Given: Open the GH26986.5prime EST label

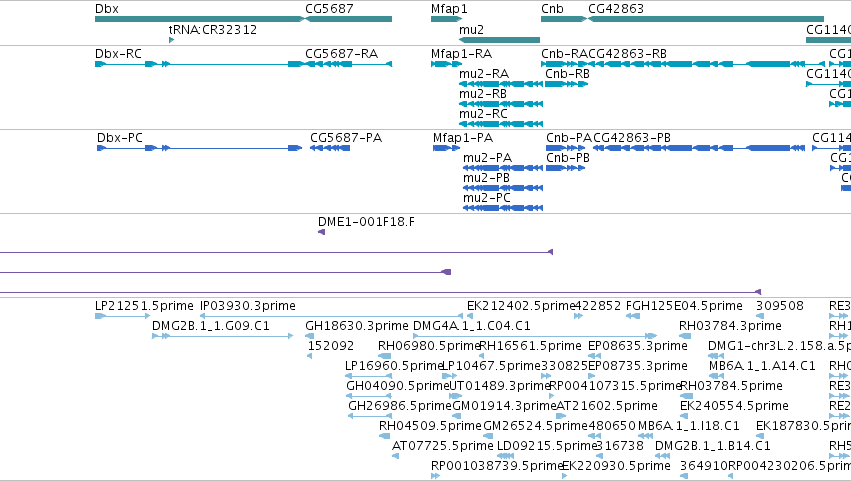Looking at the screenshot, I should click(400, 407).
